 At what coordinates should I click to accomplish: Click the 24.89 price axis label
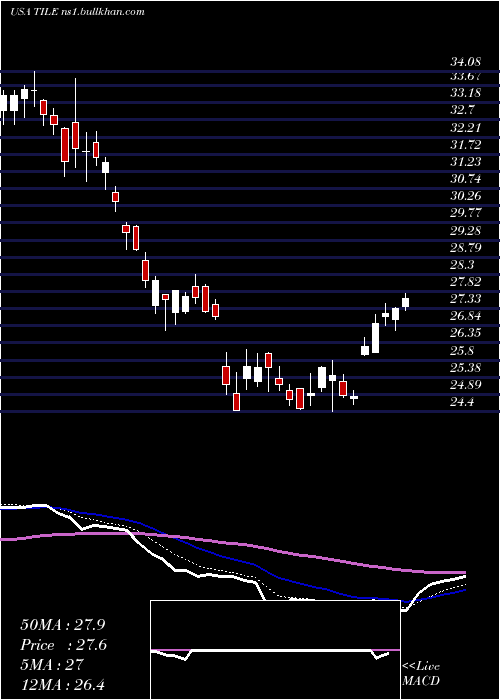[465, 385]
